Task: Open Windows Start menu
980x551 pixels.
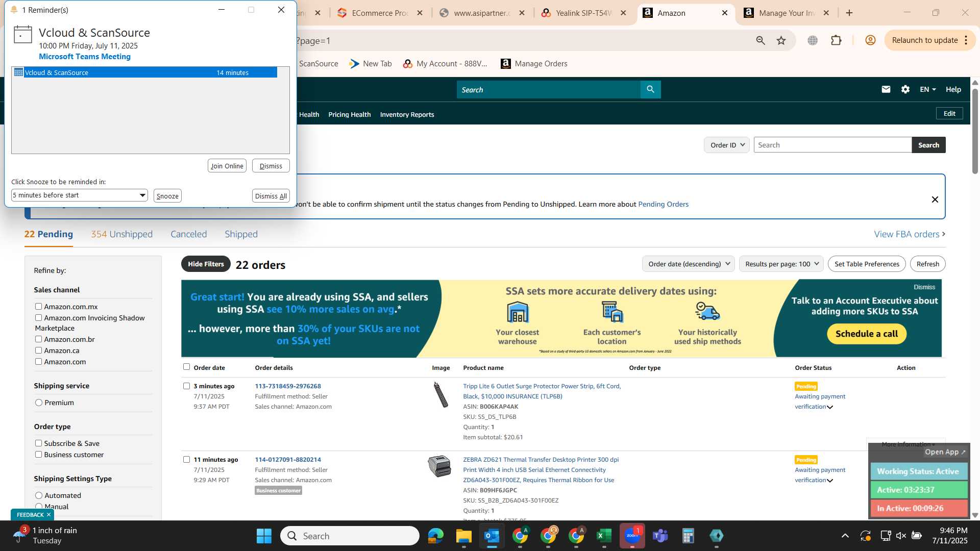Action: [264, 536]
